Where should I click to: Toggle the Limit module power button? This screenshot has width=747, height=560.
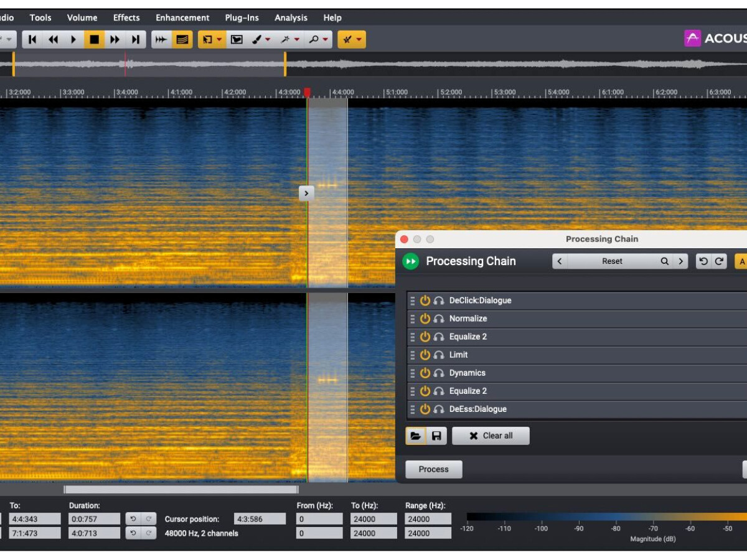pyautogui.click(x=425, y=355)
